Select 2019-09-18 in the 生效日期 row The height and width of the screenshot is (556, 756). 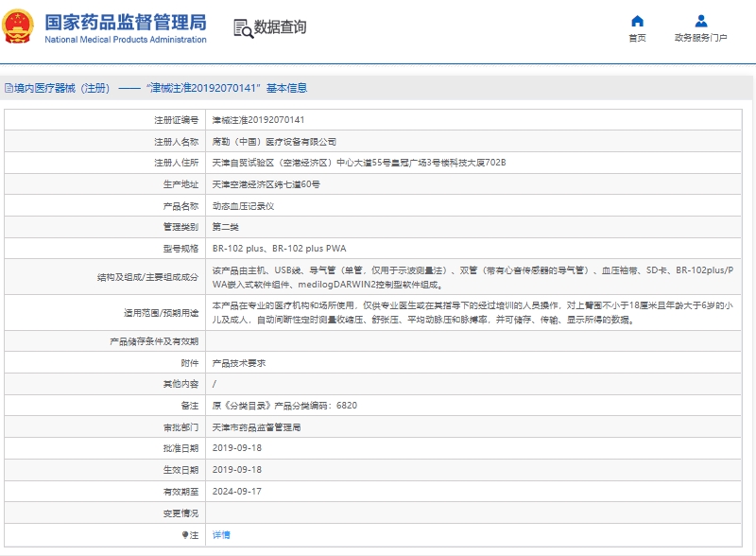tap(237, 470)
